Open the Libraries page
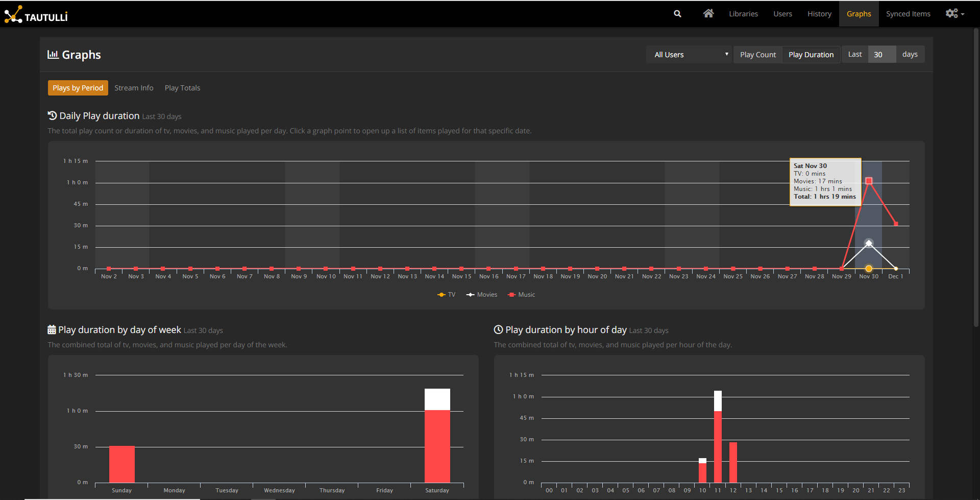Image resolution: width=980 pixels, height=500 pixels. 743,14
